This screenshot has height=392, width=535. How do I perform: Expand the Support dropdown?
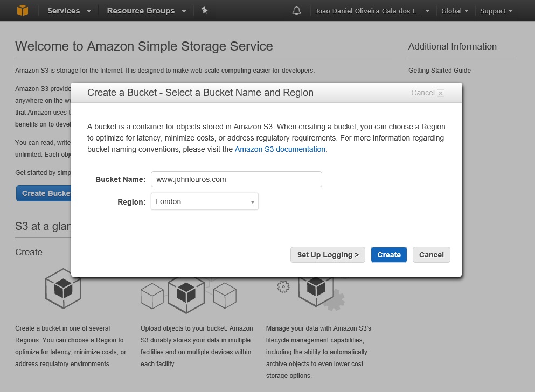495,10
